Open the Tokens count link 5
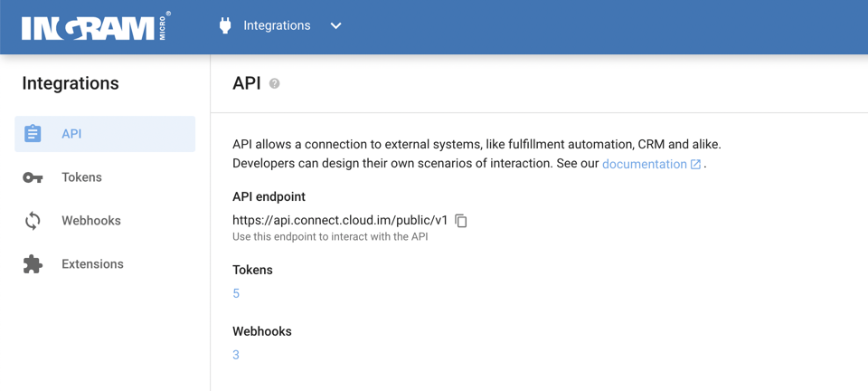The height and width of the screenshot is (391, 868). coord(236,293)
